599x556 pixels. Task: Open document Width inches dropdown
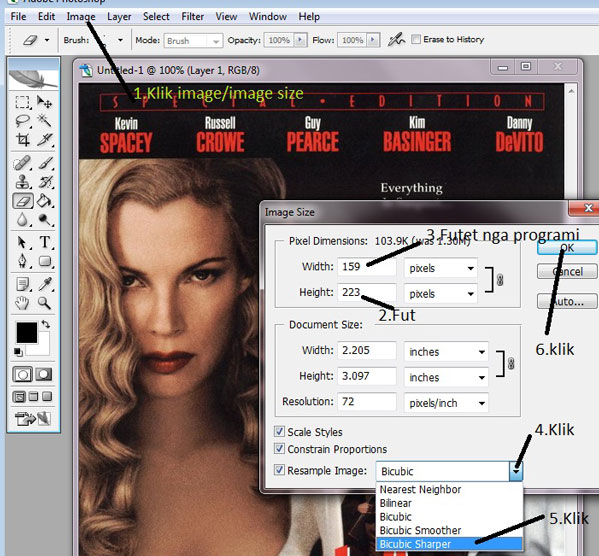click(446, 352)
